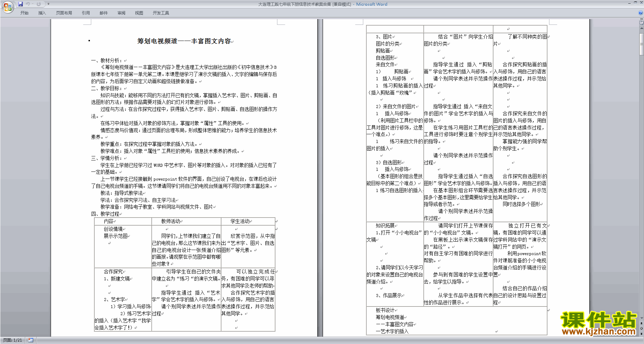
Task: Show the ruler using the View Ruler icon
Action: click(641, 23)
